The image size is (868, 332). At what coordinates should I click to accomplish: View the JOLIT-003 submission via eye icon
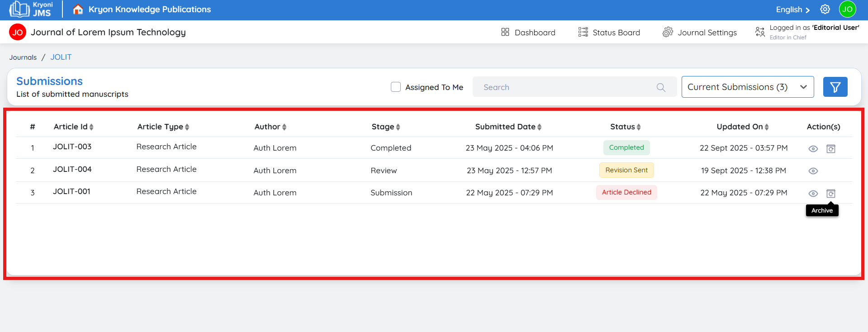point(813,149)
